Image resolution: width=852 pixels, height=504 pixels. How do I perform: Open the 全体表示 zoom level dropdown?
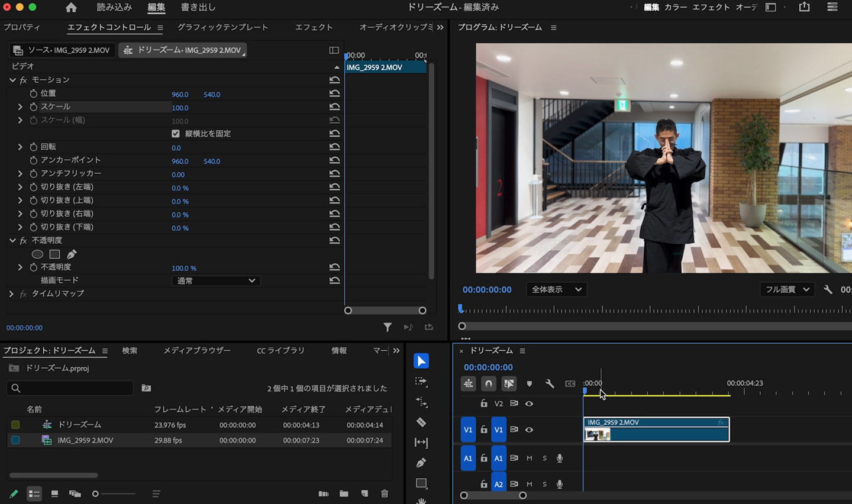coord(556,289)
